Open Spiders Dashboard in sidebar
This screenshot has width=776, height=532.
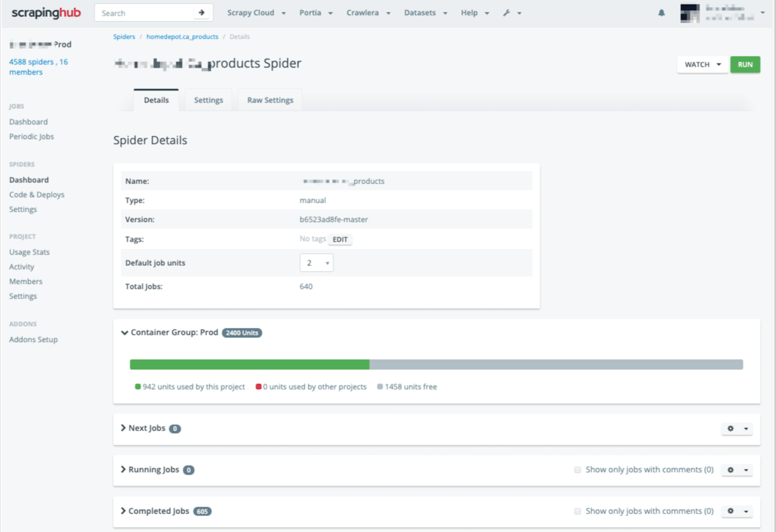29,180
